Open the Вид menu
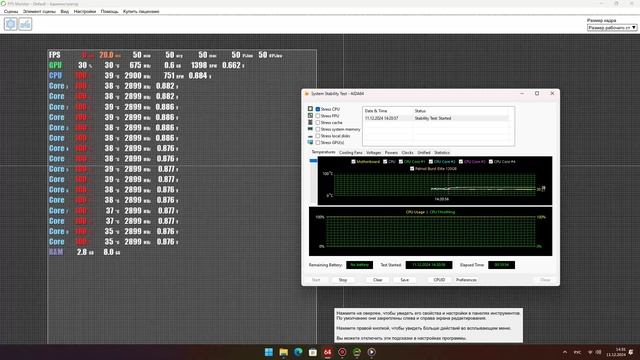 click(x=64, y=11)
